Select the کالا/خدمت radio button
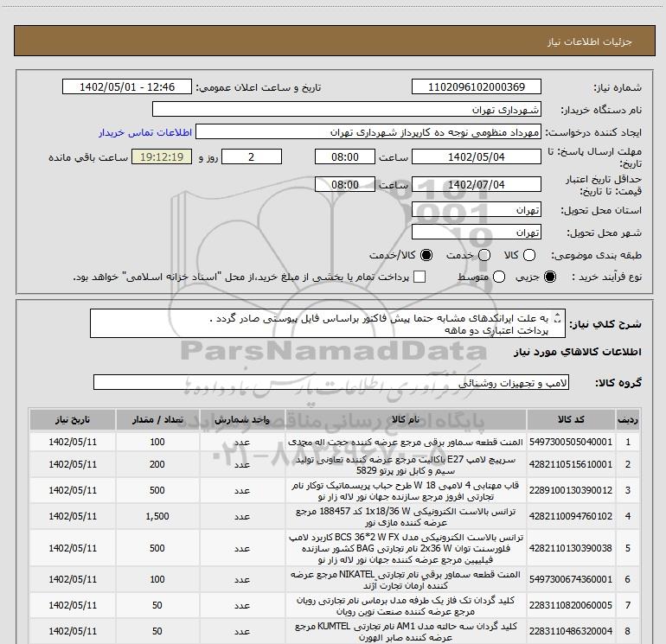Screen dimensions: 666x644 pos(426,255)
